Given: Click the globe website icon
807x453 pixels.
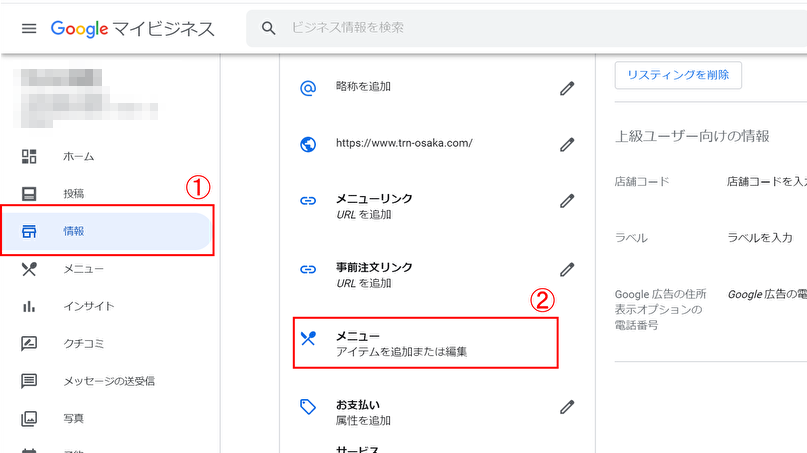Looking at the screenshot, I should 308,145.
